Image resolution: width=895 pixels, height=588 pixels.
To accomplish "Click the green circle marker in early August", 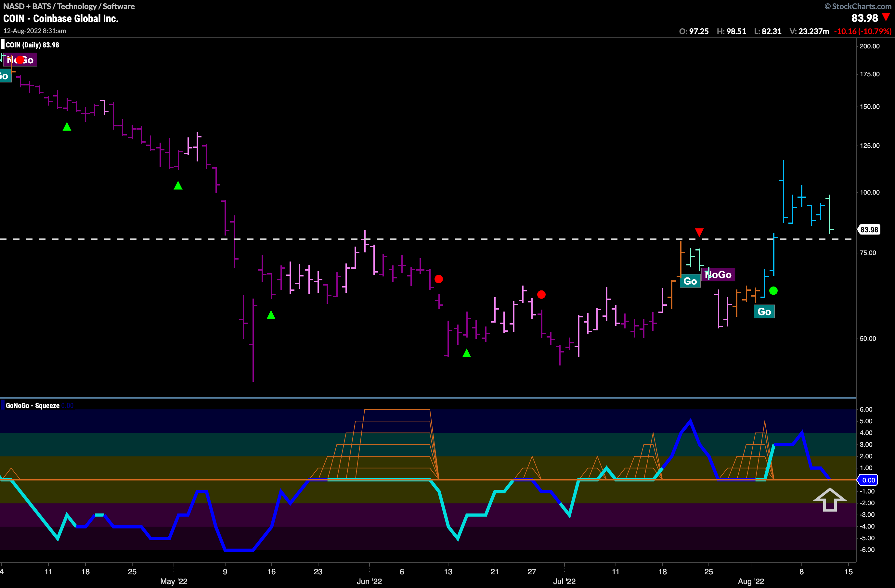I will 773,291.
